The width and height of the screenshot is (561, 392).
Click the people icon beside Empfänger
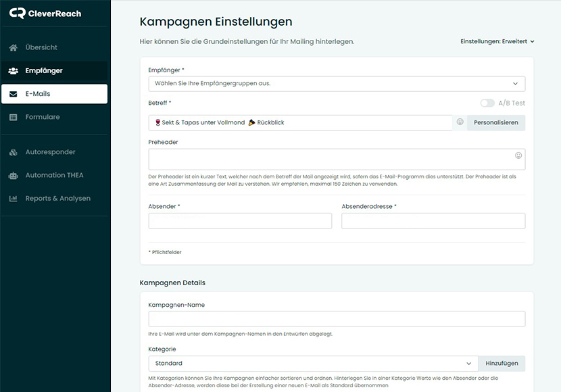pyautogui.click(x=14, y=71)
